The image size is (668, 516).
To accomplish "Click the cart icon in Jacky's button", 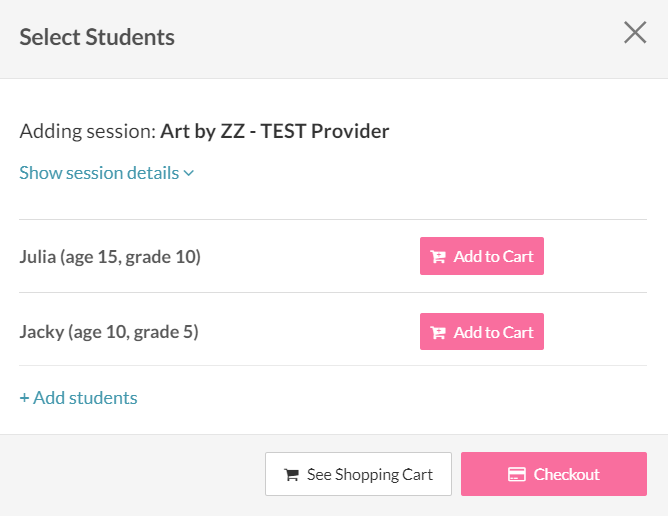I will pyautogui.click(x=438, y=332).
